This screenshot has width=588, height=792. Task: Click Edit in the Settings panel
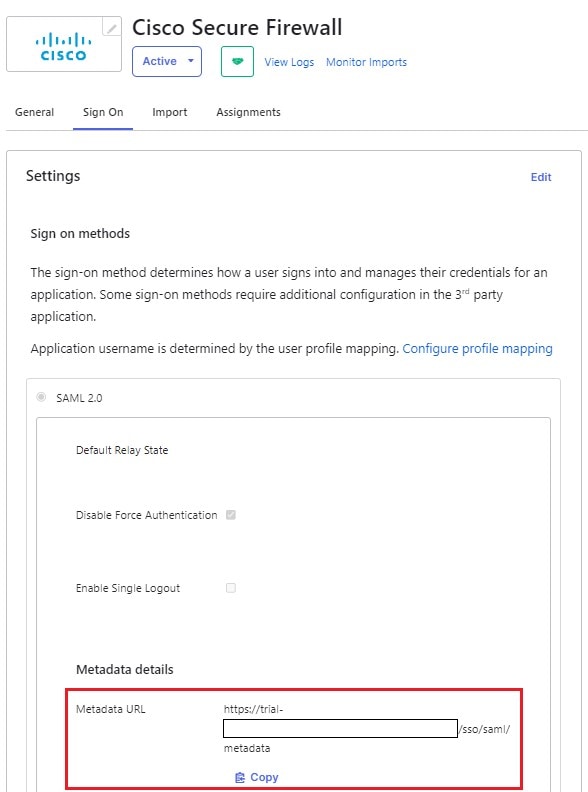(541, 177)
